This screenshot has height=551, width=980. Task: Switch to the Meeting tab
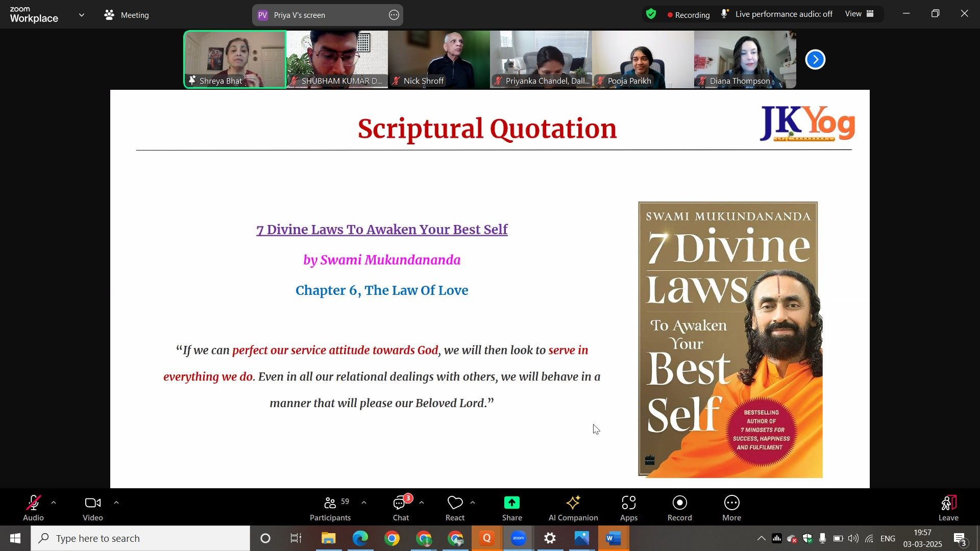127,15
